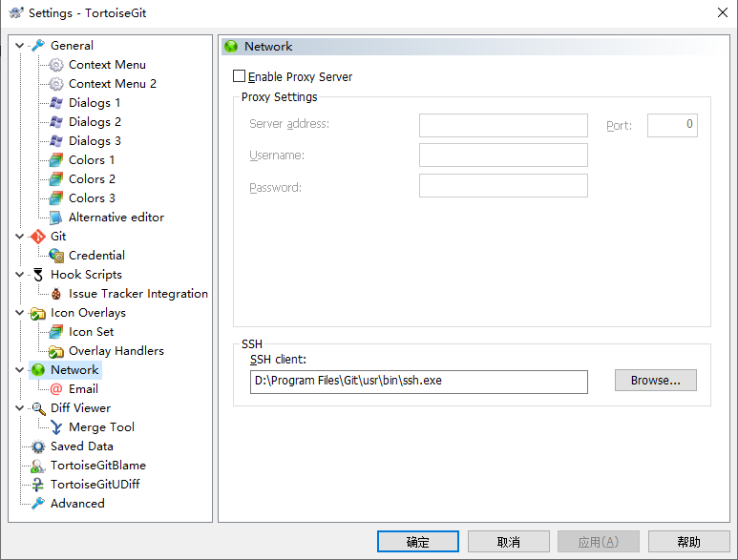Click the Merge Tool icon
This screenshot has height=560, width=738.
pos(56,427)
